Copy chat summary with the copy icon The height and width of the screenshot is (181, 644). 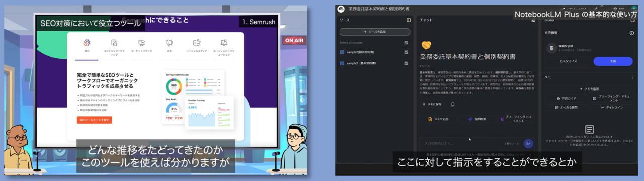click(452, 104)
